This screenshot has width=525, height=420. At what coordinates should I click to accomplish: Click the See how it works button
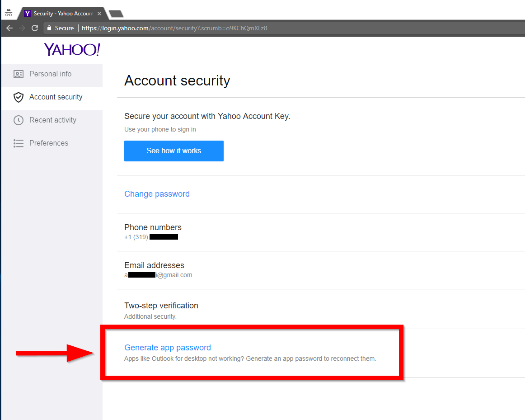click(174, 151)
